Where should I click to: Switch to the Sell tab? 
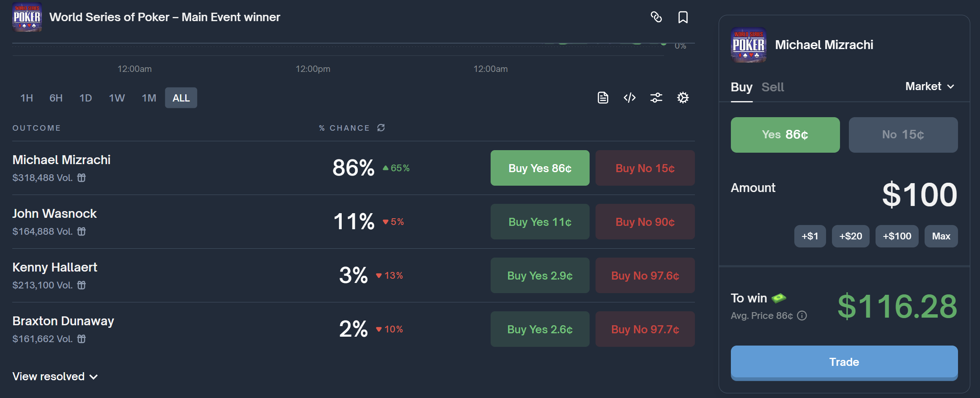773,87
